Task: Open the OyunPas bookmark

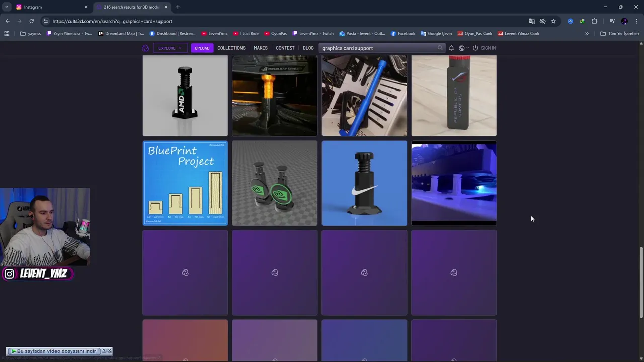Action: [x=275, y=34]
